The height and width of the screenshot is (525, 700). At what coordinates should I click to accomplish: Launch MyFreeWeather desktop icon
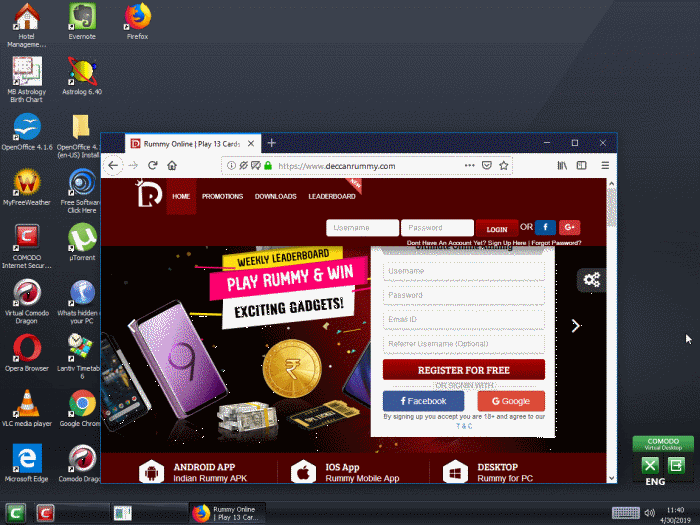27,187
